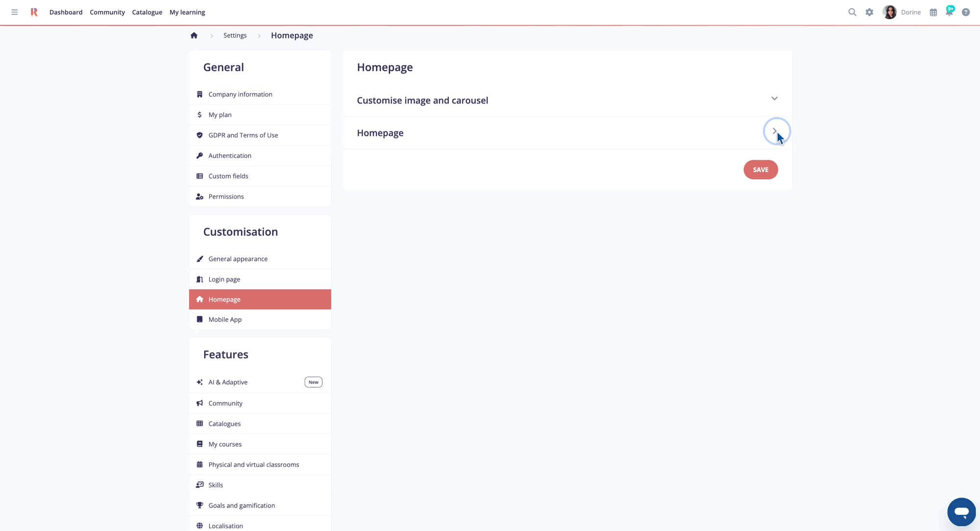The image size is (980, 531).
Task: Select the Authentication key icon
Action: pyautogui.click(x=199, y=155)
